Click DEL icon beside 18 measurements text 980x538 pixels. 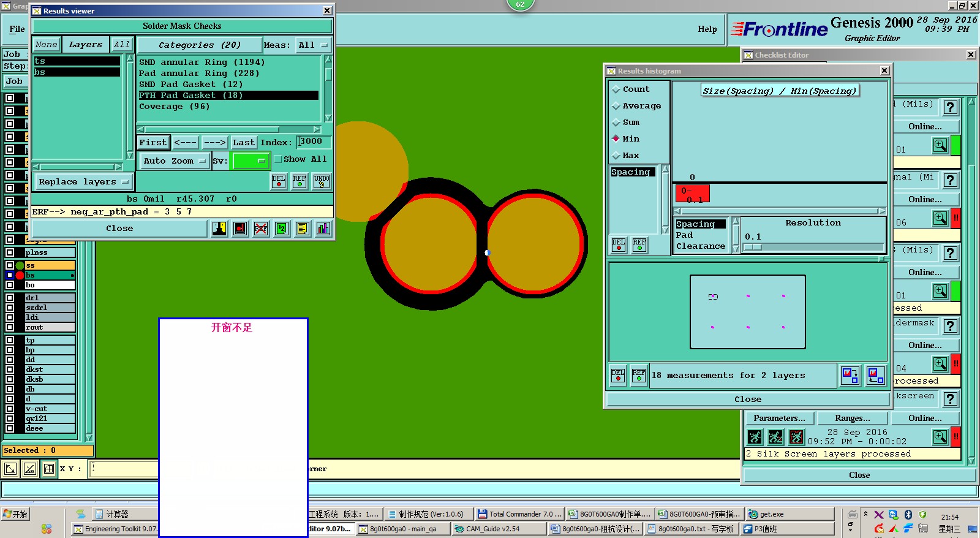(618, 376)
